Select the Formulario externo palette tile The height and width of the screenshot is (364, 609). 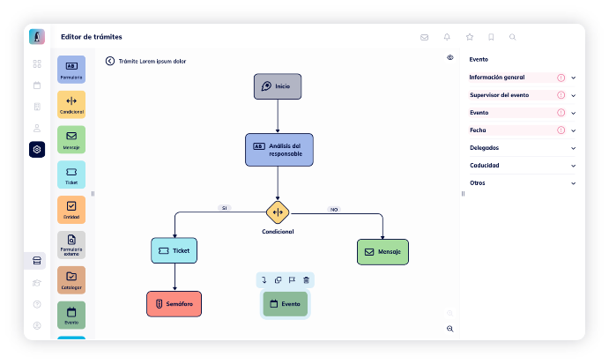pyautogui.click(x=71, y=245)
